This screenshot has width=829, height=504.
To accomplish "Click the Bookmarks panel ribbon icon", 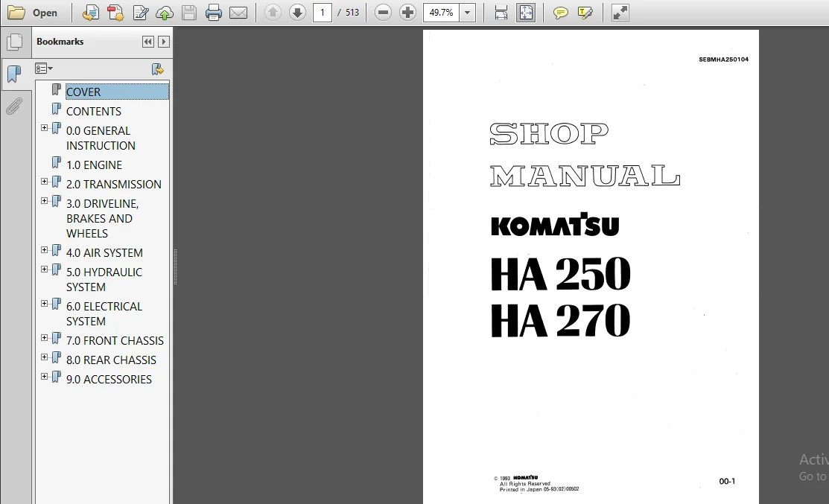I will tap(14, 74).
